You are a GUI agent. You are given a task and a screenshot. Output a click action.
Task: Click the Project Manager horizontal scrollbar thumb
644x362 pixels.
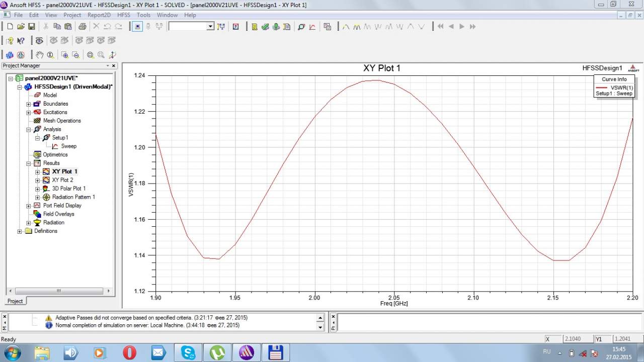tap(59, 291)
